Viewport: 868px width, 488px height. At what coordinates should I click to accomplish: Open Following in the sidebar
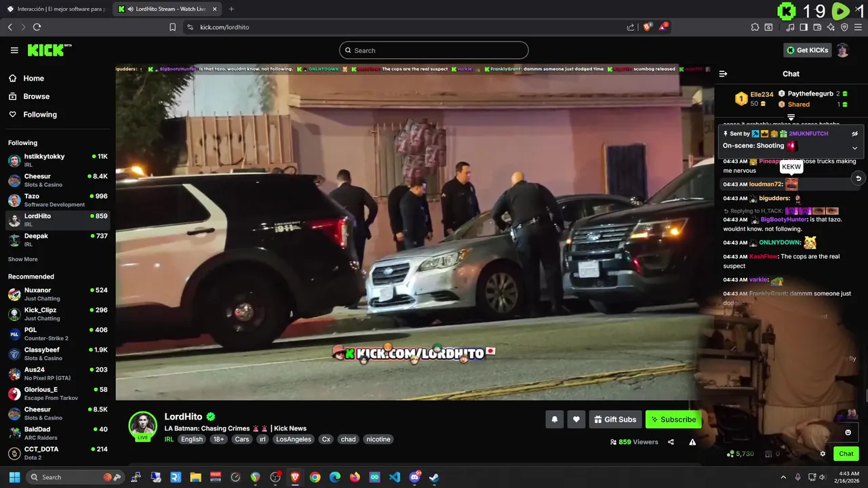pos(40,115)
